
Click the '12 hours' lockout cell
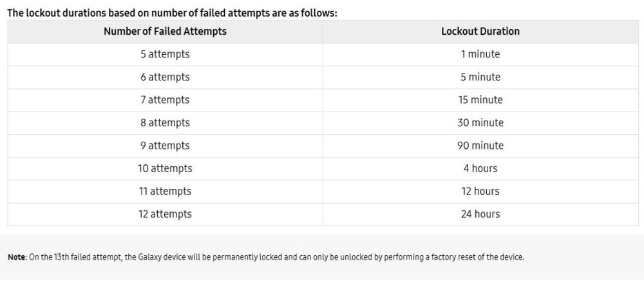click(480, 191)
